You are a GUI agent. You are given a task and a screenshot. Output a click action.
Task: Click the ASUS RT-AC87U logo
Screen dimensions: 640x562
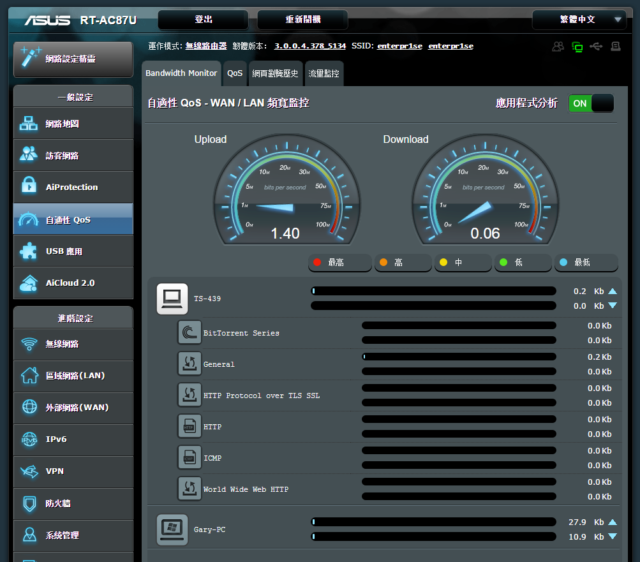pos(81,20)
